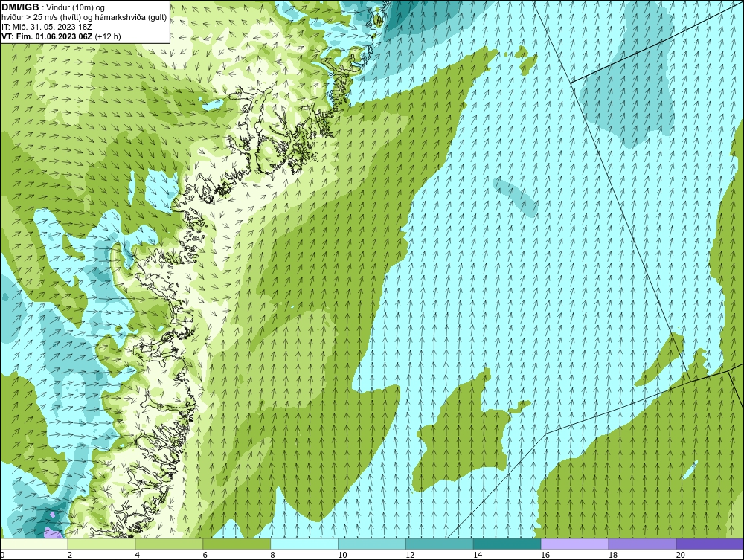744x560 pixels.
Task: Click the legend swatch between 12 and 14
Action: (440, 544)
